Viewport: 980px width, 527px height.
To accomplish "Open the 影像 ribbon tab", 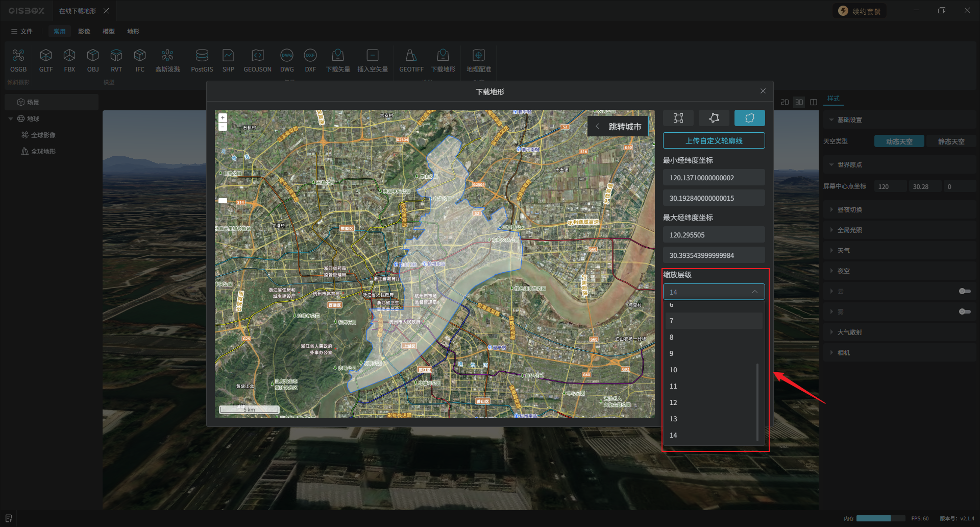I will click(84, 32).
